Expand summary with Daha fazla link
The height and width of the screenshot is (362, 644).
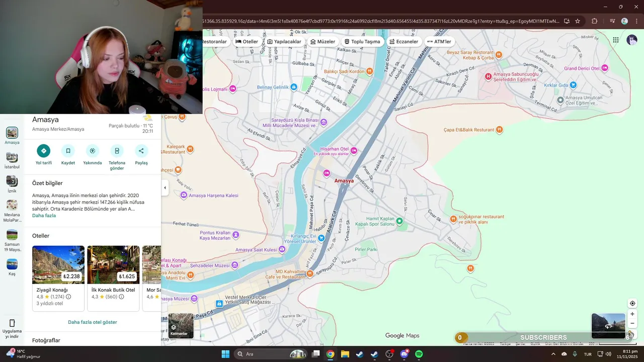(x=44, y=216)
